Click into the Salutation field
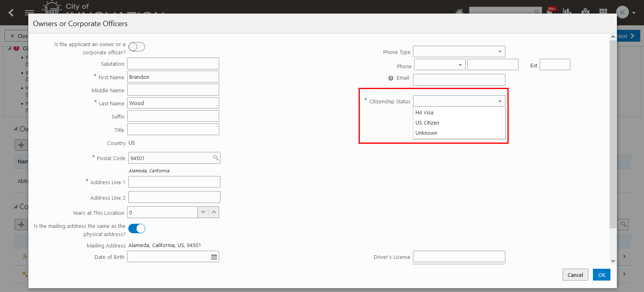 point(173,63)
